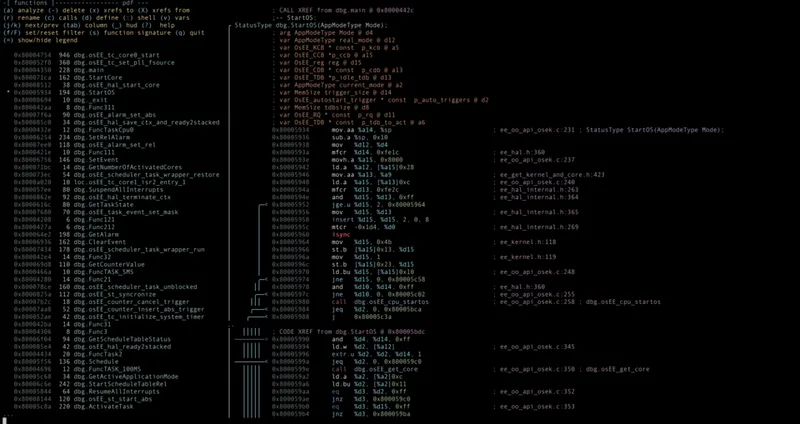
Task: Select dbg.ResumeAllInterrupts function row
Action: (87, 392)
